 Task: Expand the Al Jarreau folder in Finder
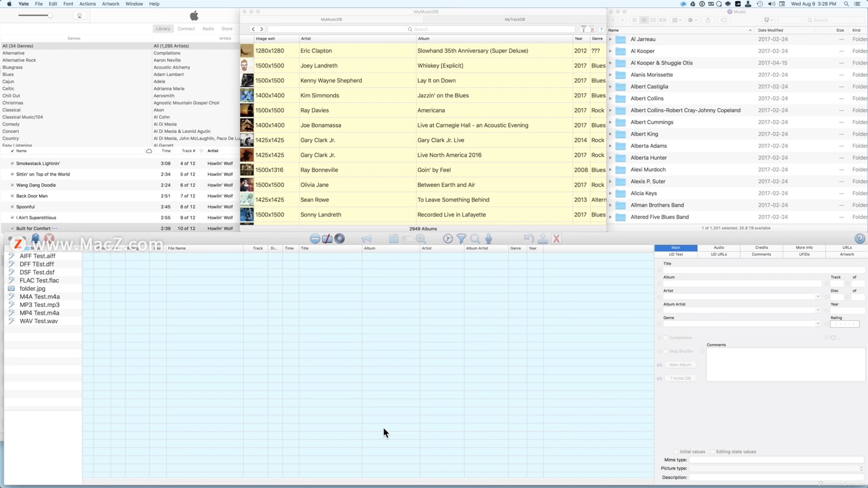point(610,39)
